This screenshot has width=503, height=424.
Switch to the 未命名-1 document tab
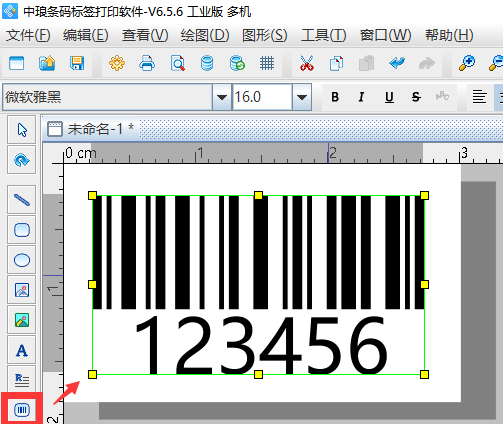[x=91, y=129]
